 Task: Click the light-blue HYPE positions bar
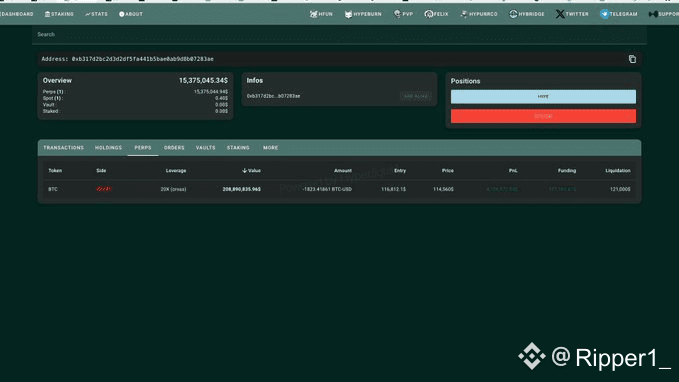(x=543, y=97)
